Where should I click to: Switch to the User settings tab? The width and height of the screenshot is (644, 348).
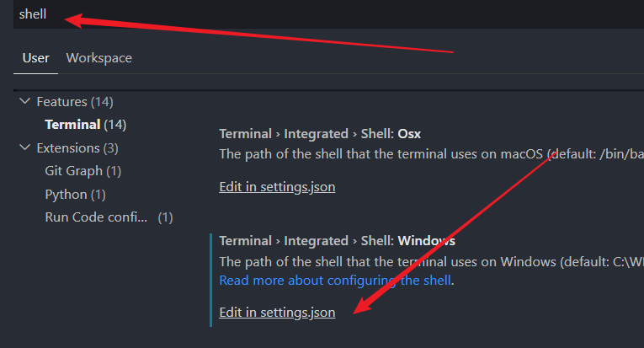[x=35, y=58]
